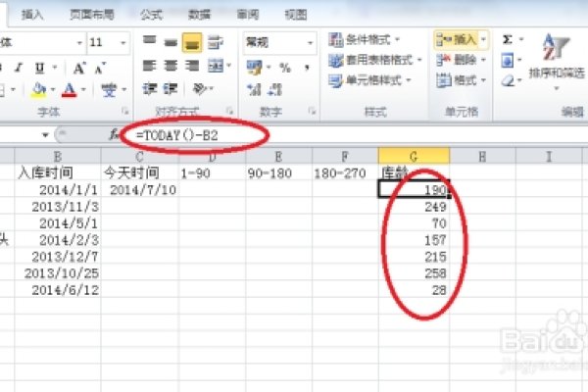Decrease indent icon

tap(149, 89)
